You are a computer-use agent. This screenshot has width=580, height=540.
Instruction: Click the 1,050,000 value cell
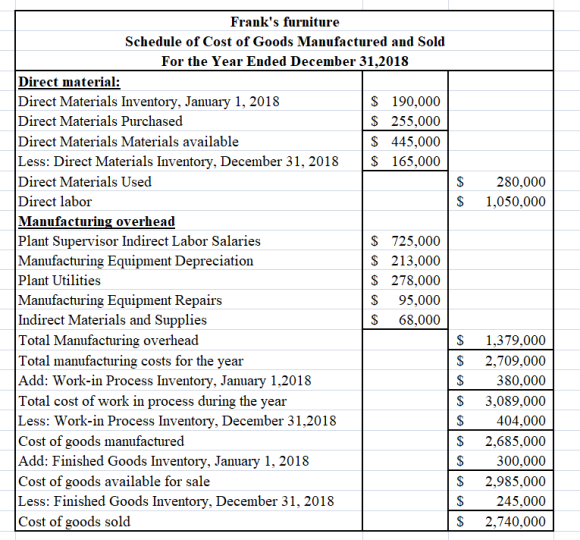click(x=501, y=202)
